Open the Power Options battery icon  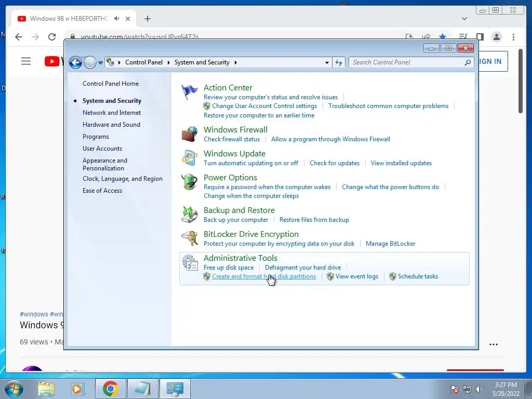point(189,181)
